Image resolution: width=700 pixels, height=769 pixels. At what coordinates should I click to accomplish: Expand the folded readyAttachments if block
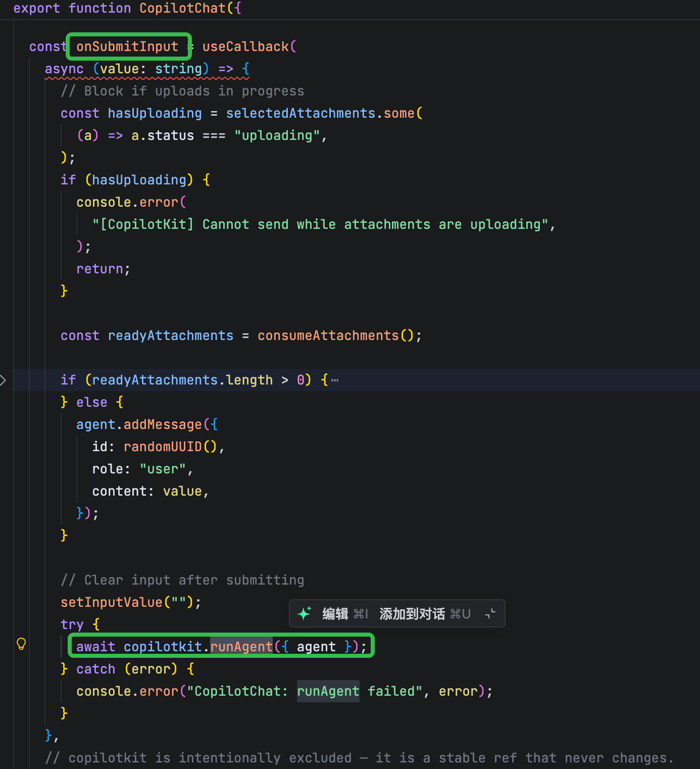[3, 380]
